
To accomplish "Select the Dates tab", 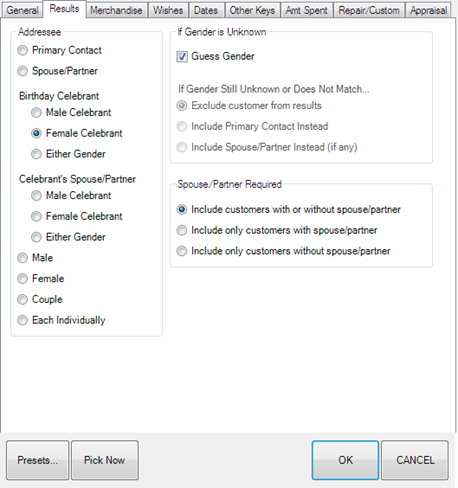I will (x=206, y=10).
